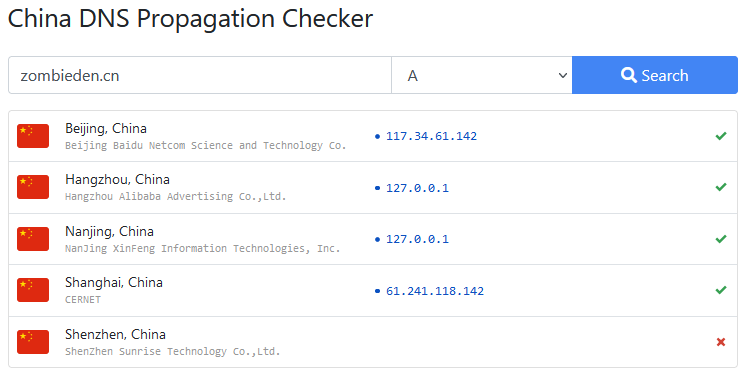Click the China flag beside Shenzhen
Image resolution: width=749 pixels, height=378 pixels.
33,342
